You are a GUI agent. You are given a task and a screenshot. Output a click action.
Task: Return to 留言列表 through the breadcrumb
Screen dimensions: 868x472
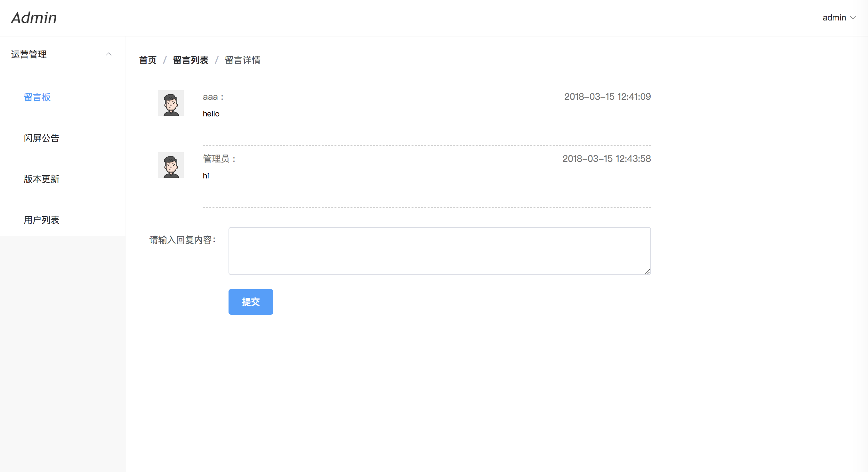190,60
